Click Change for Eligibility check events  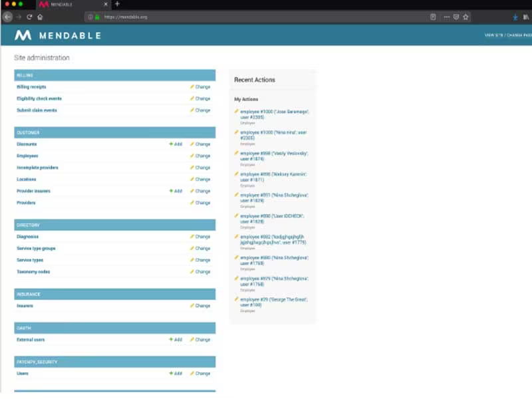pyautogui.click(x=201, y=98)
